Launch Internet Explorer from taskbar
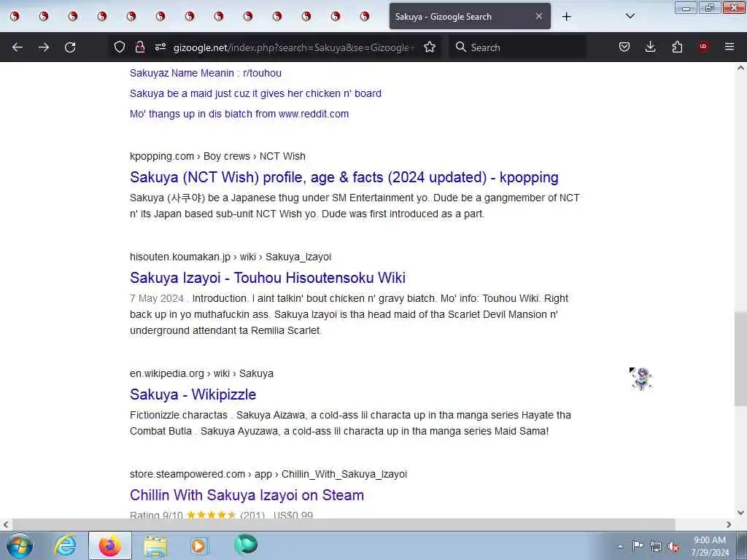 [x=65, y=545]
